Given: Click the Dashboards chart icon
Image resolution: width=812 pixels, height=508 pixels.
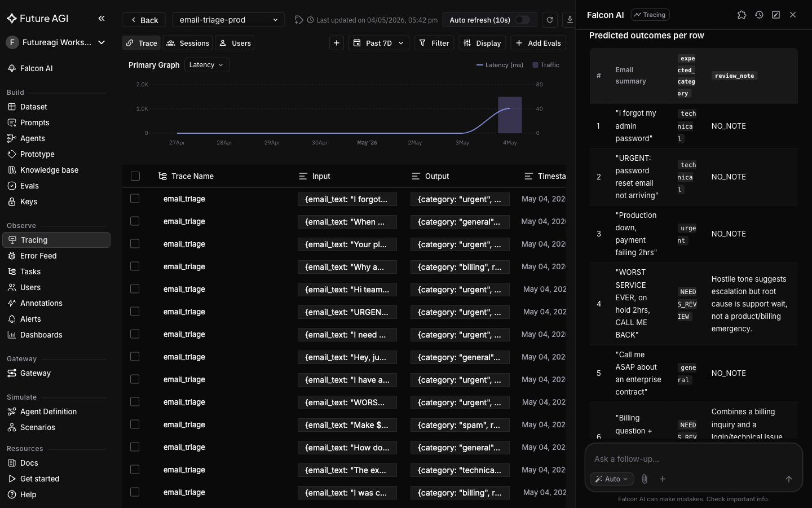Looking at the screenshot, I should (x=12, y=335).
